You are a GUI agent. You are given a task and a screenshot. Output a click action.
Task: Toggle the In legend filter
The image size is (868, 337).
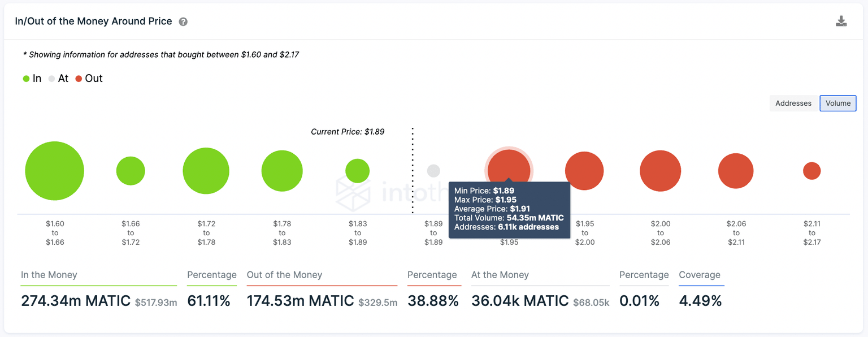point(32,79)
